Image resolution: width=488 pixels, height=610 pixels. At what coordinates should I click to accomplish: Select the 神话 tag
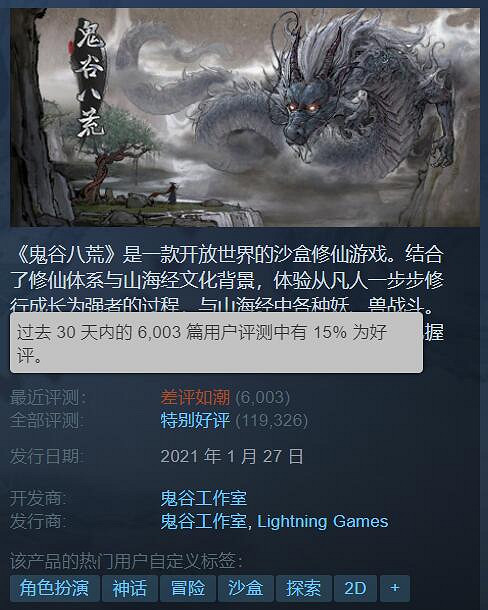click(x=130, y=588)
